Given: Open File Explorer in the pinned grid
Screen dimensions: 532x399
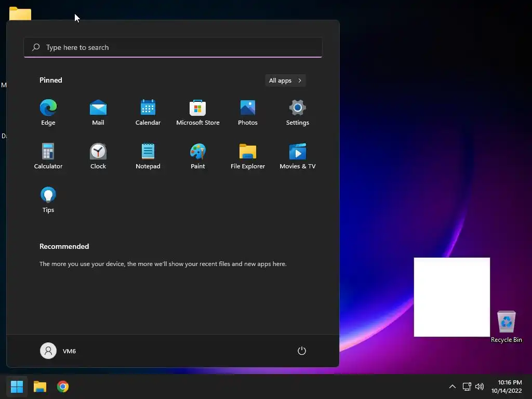Looking at the screenshot, I should point(248,156).
